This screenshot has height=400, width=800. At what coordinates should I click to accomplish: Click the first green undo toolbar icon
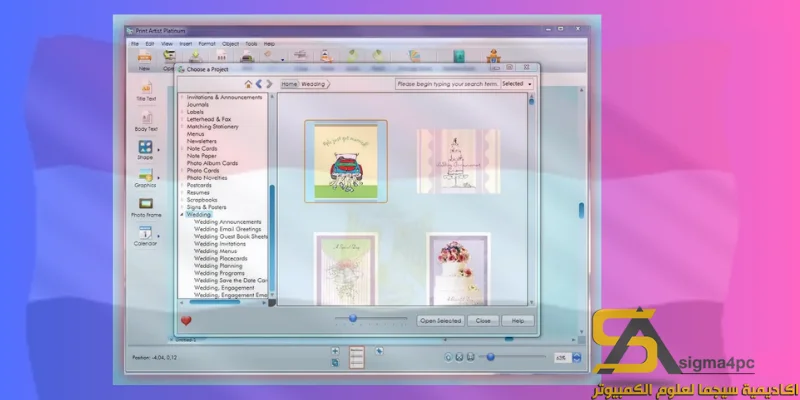[353, 56]
